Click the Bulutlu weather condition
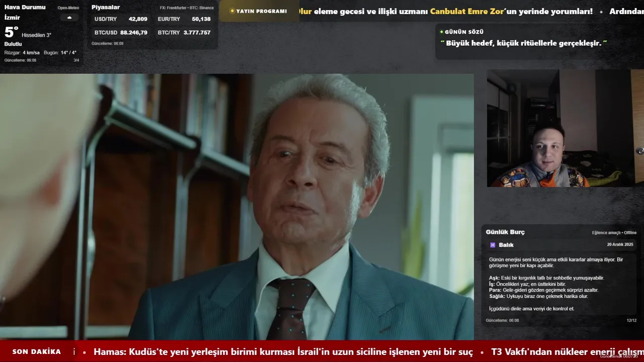644x362 pixels. (x=13, y=44)
